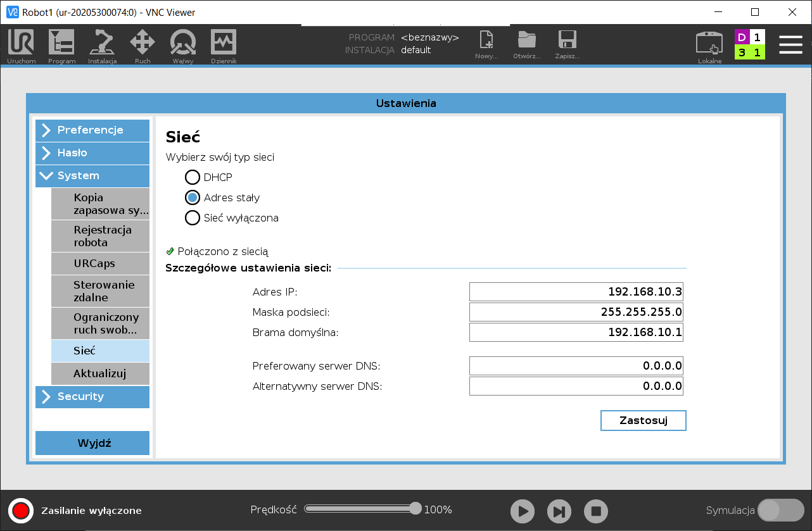This screenshot has height=531, width=812.
Task: Click the Otwórz folder icon
Action: click(527, 44)
